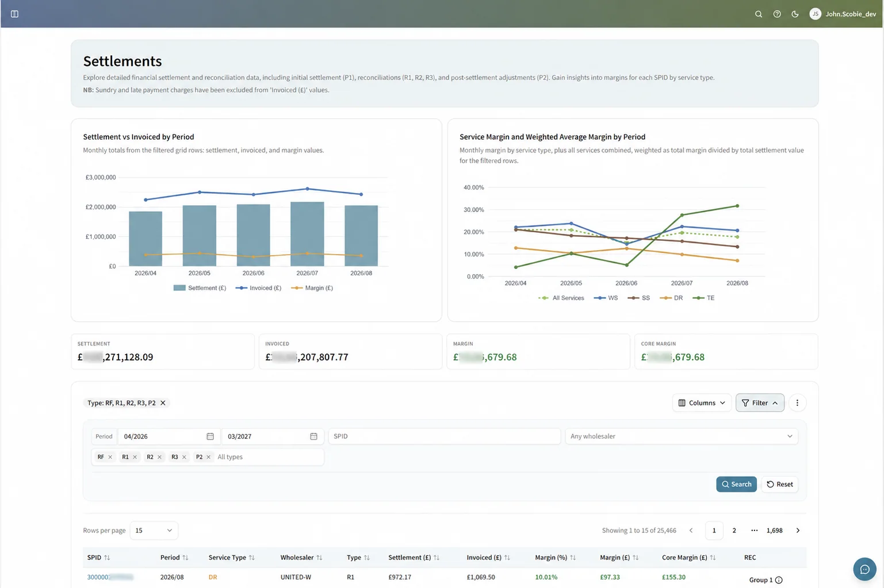Switch to dark mode moon icon
Screen dimensions: 884x588
tap(795, 14)
